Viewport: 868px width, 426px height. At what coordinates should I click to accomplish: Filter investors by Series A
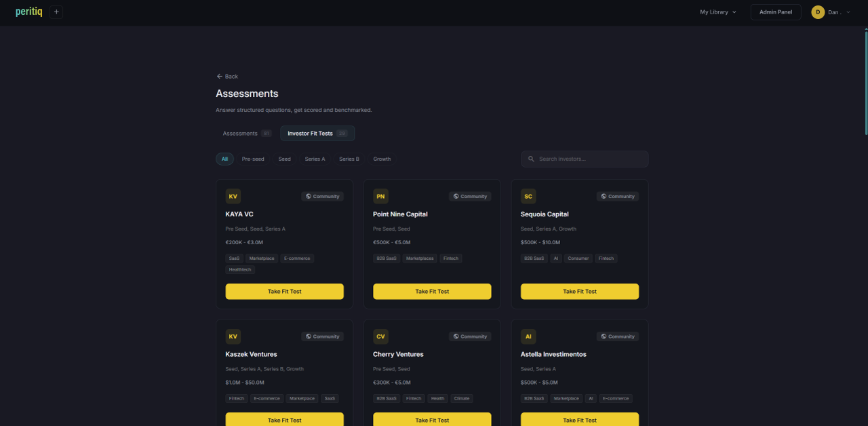click(315, 159)
